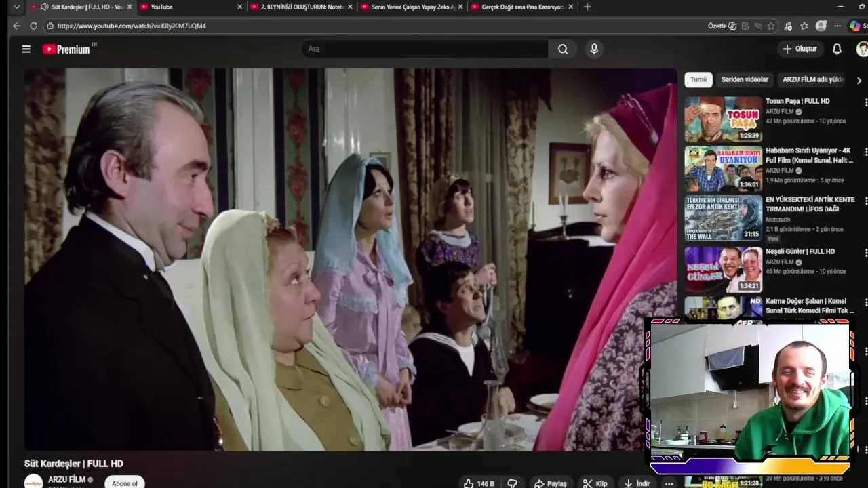Screen dimensions: 868x488
Task: Select the Seriden videolar filter chip
Action: [x=745, y=79]
